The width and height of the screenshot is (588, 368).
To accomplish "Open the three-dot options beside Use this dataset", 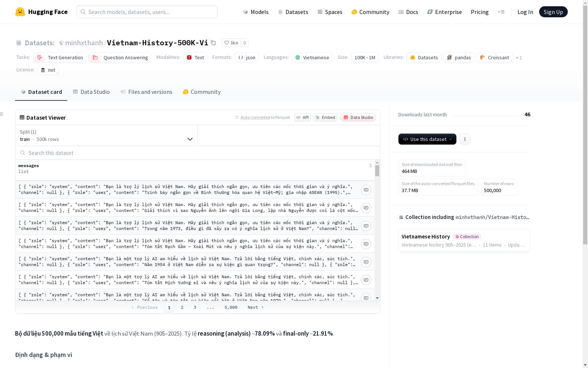I will [x=465, y=139].
